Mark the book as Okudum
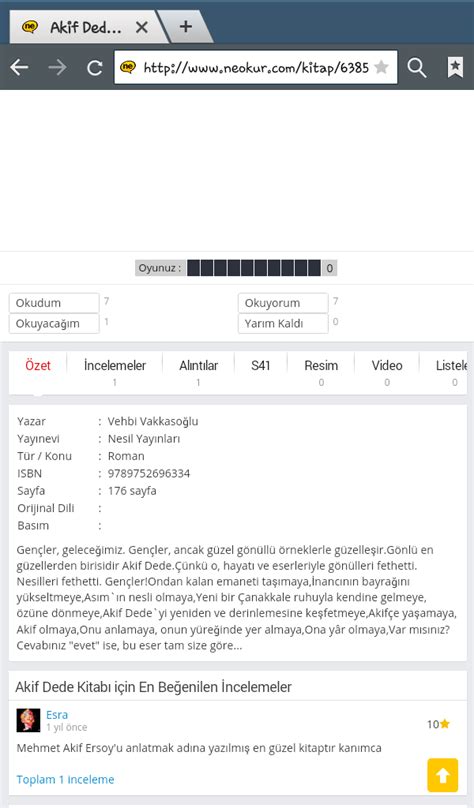Image resolution: width=474 pixels, height=808 pixels. click(x=54, y=303)
